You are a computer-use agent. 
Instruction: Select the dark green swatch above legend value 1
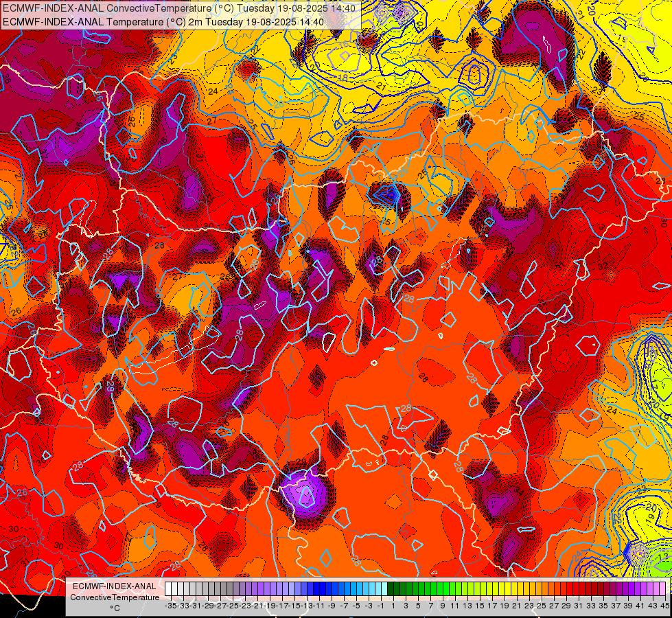391,589
